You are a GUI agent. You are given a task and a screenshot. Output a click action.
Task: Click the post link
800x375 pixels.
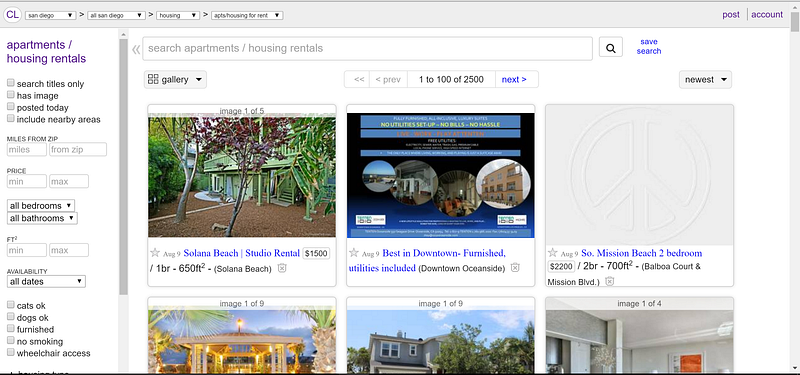click(x=731, y=15)
